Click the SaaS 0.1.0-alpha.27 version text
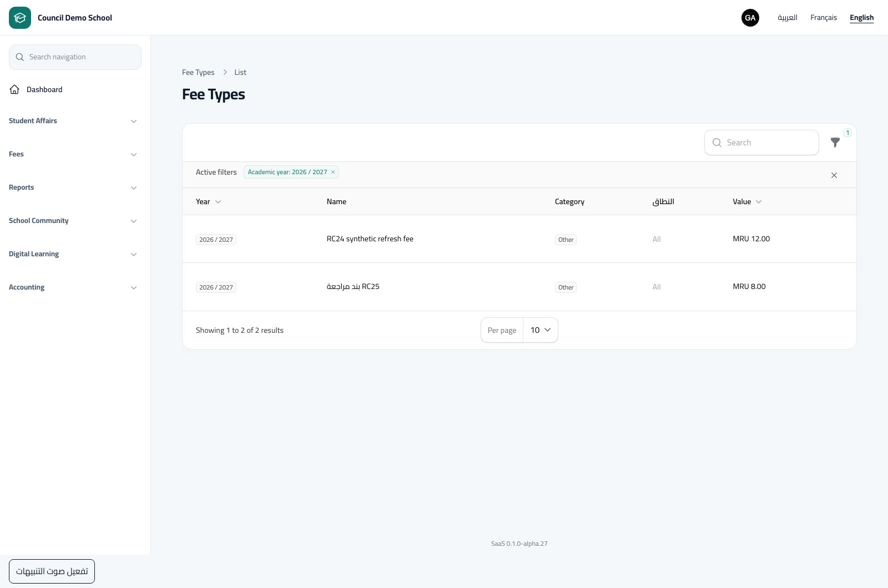This screenshot has height=588, width=888. click(x=519, y=544)
